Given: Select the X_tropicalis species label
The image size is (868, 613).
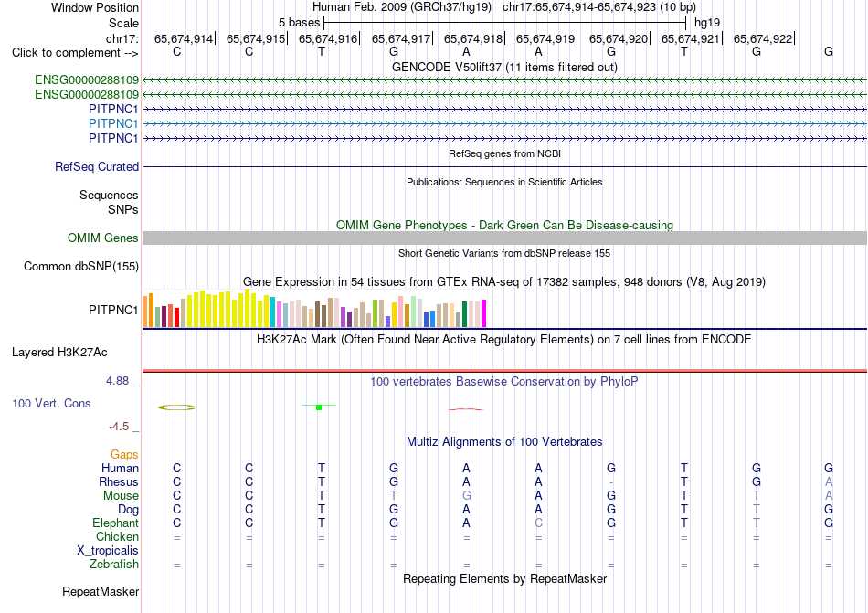Looking at the screenshot, I should point(108,551).
